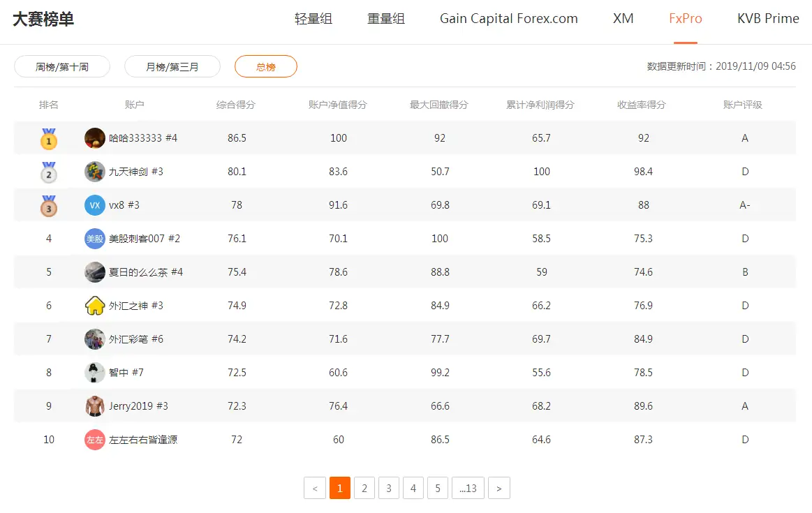The image size is (812, 513).
Task: Click the data update time 2019/11/09 04:56
Action: [x=755, y=66]
